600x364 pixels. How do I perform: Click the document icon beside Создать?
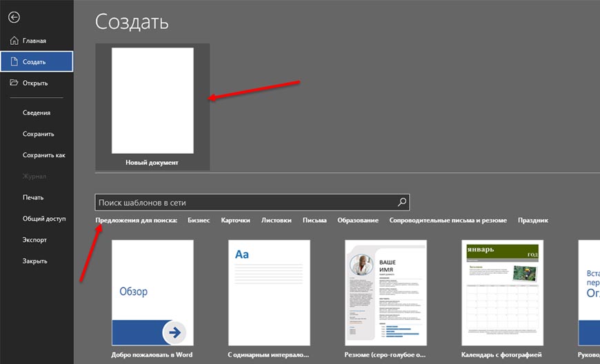point(14,62)
